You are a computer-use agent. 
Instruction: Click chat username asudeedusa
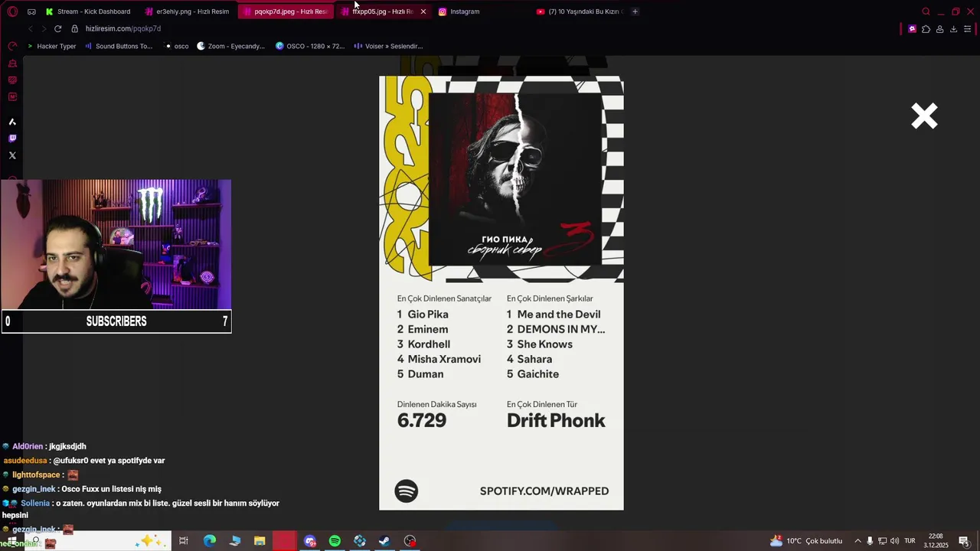tap(26, 461)
